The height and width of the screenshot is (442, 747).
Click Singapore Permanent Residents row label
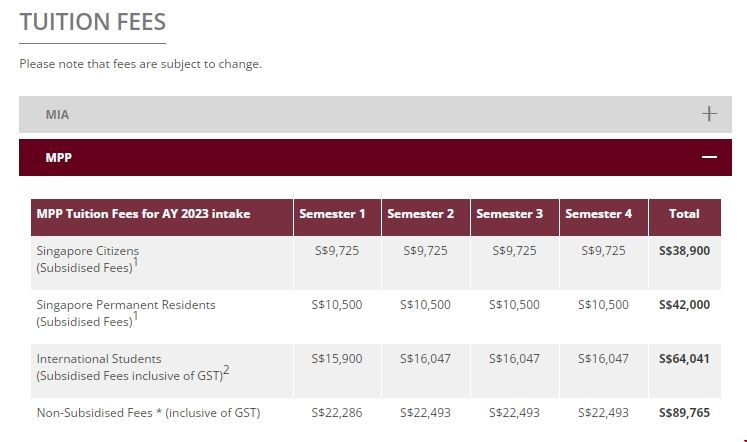pyautogui.click(x=126, y=305)
